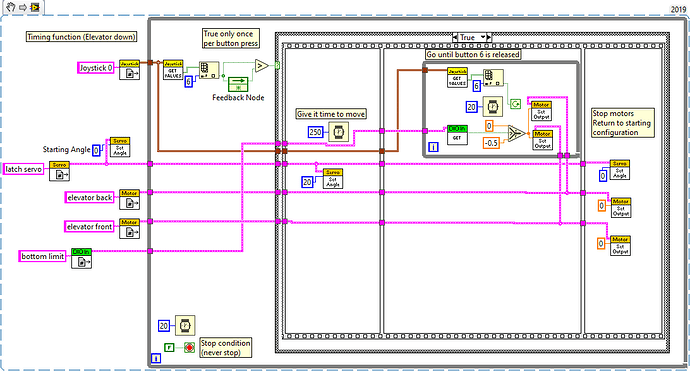Screen dimensions: 690x371
Task: Click the Feedback Node
Action: click(238, 84)
